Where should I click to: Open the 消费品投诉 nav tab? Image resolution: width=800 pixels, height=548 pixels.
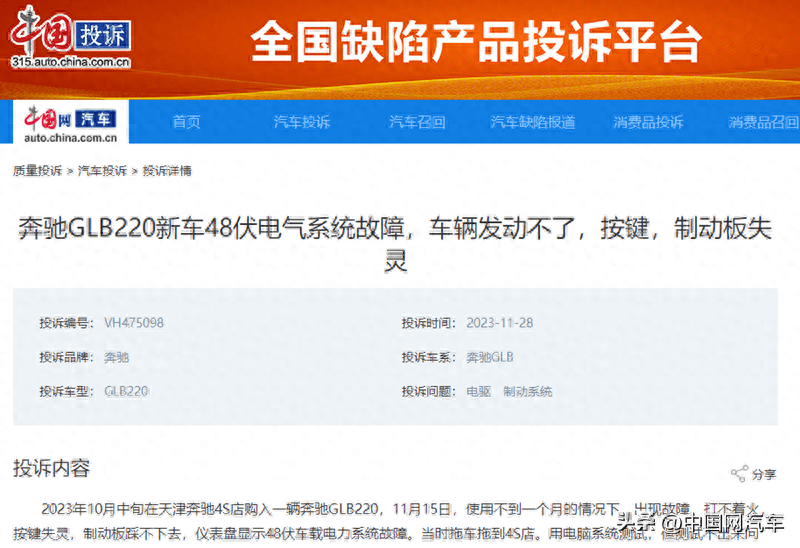coord(648,122)
